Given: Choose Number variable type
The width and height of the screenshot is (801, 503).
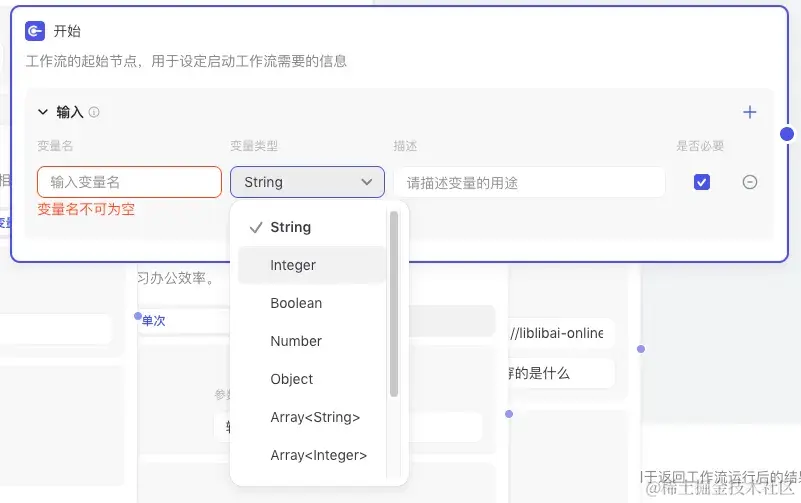Looking at the screenshot, I should click(x=312, y=341).
